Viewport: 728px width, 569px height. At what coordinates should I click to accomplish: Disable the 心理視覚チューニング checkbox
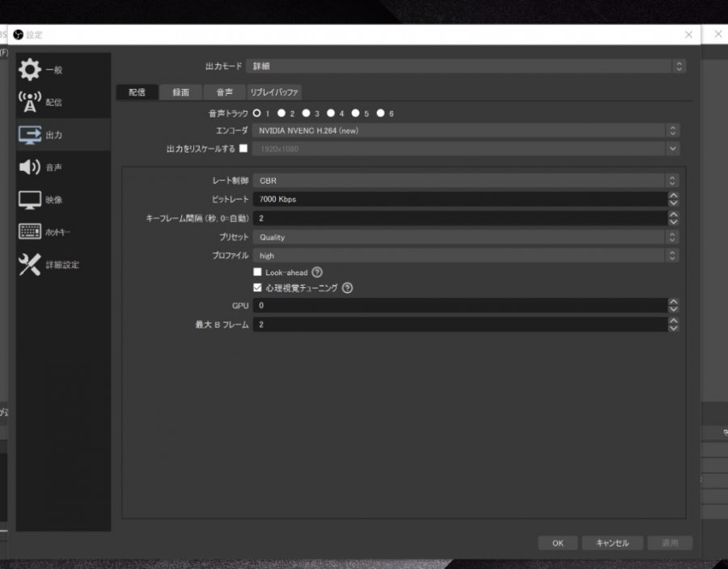pos(257,287)
